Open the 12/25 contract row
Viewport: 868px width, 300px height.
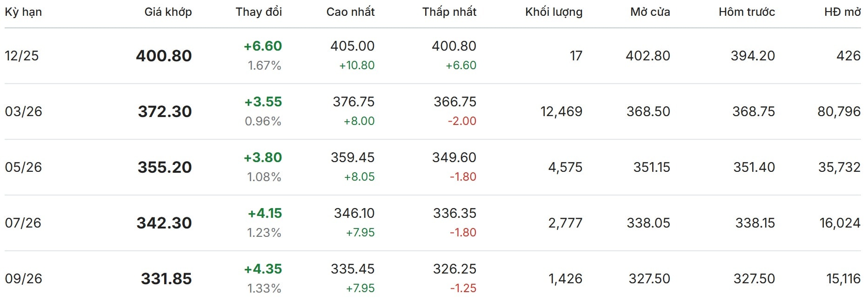22,56
